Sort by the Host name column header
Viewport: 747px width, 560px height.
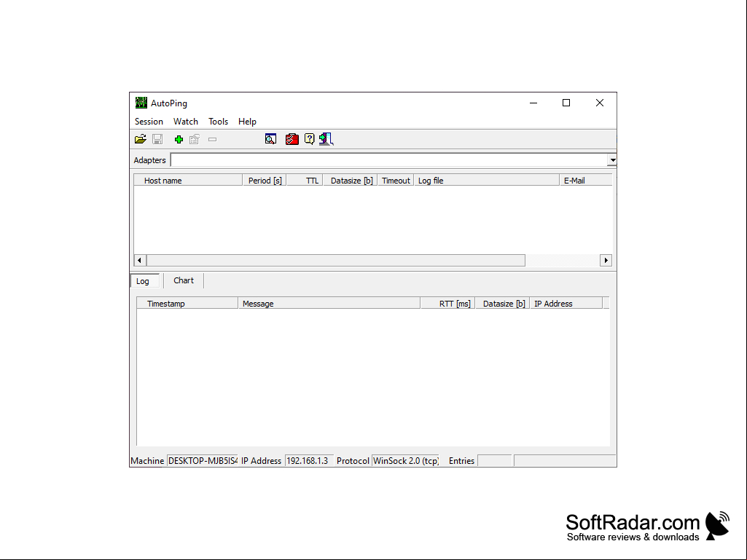pos(188,181)
